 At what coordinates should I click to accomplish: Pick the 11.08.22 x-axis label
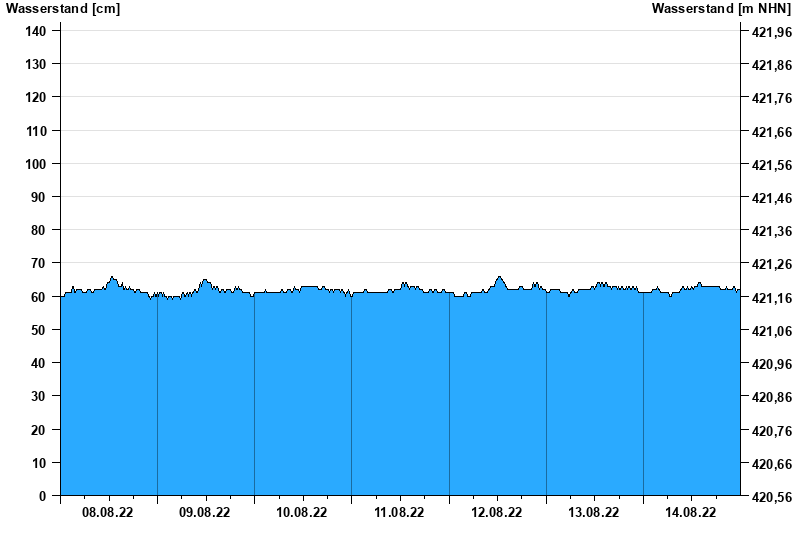click(x=399, y=512)
